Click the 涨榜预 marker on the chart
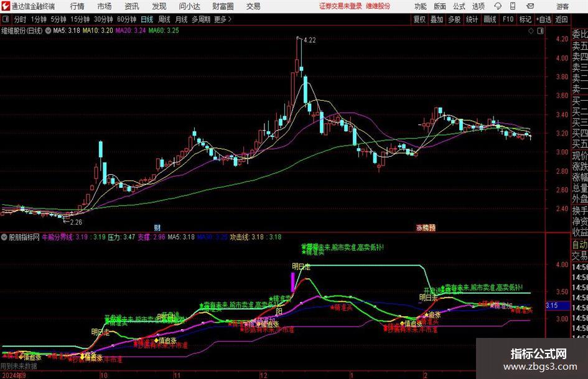Screen dimensions: 588x379 click(426, 227)
